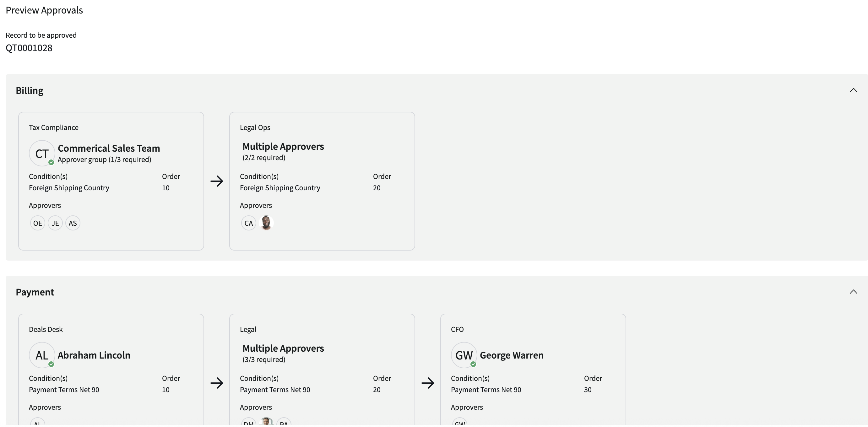This screenshot has width=868, height=427.
Task: Click the GW avatar for George Warren
Action: click(464, 355)
